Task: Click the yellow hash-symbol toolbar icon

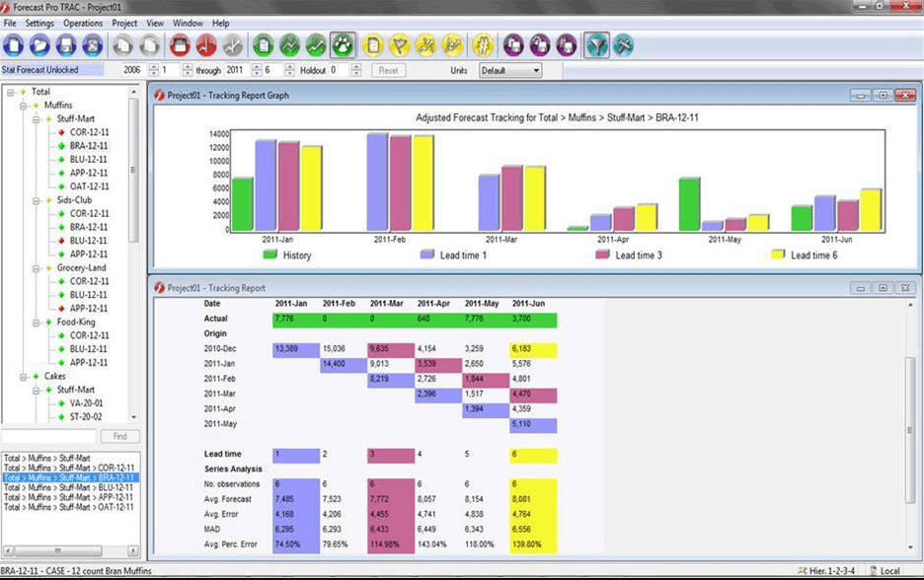Action: [x=482, y=44]
